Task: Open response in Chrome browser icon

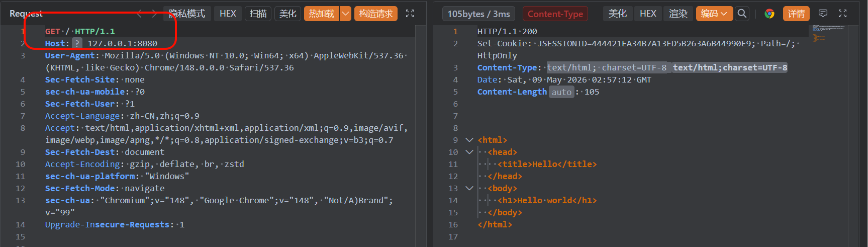Action: pos(769,14)
